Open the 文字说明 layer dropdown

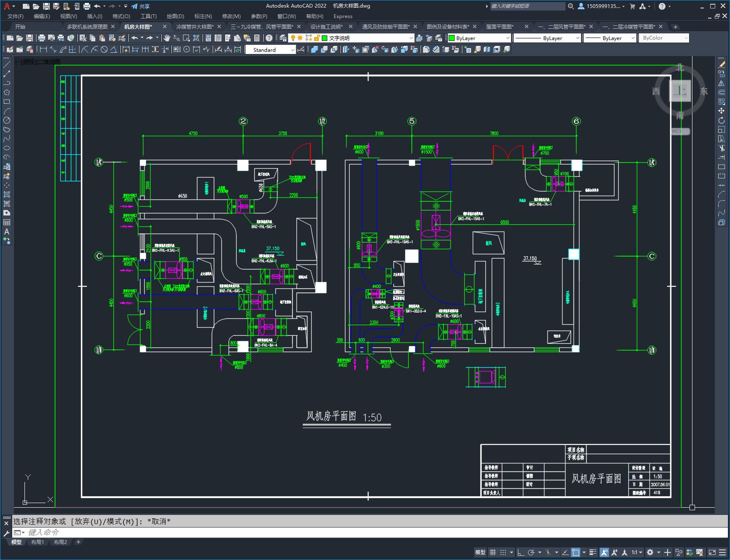pos(411,38)
